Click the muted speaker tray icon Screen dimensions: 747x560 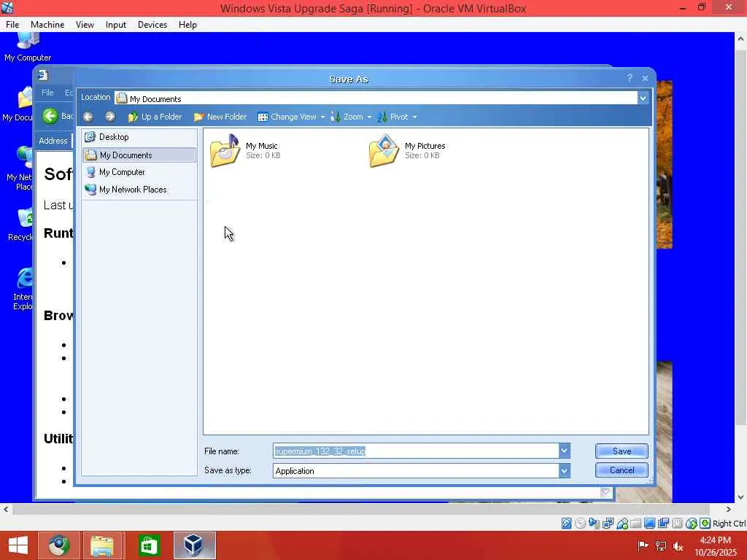coord(678,546)
